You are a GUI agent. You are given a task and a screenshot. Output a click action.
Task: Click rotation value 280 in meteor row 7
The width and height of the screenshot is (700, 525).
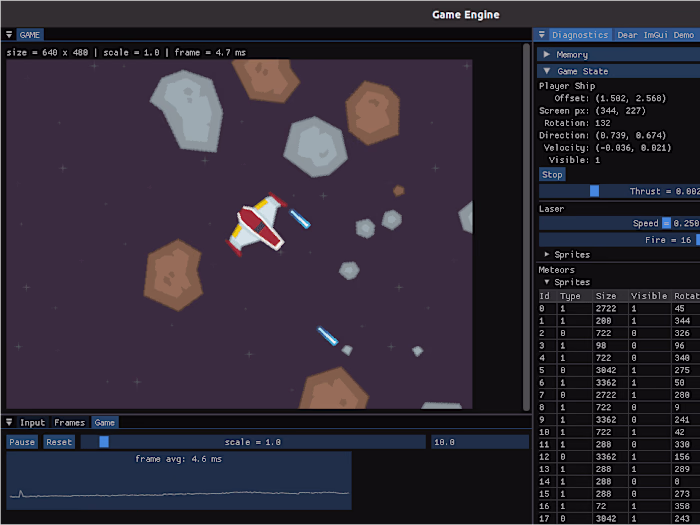[682, 395]
